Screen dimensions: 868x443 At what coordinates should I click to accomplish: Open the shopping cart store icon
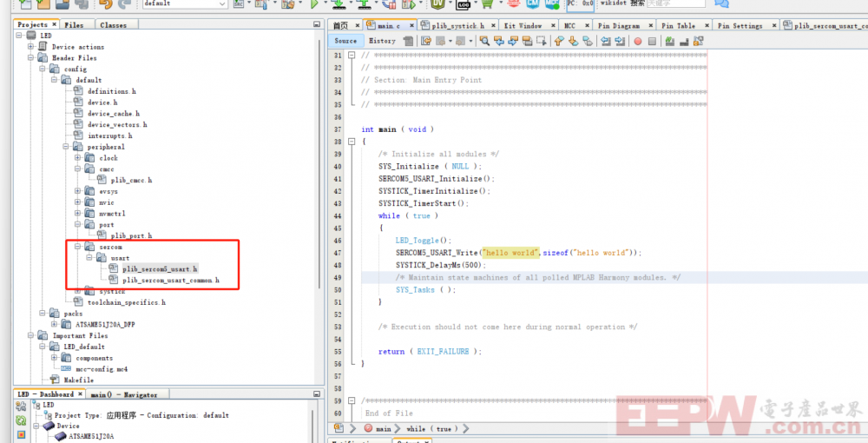tap(487, 3)
